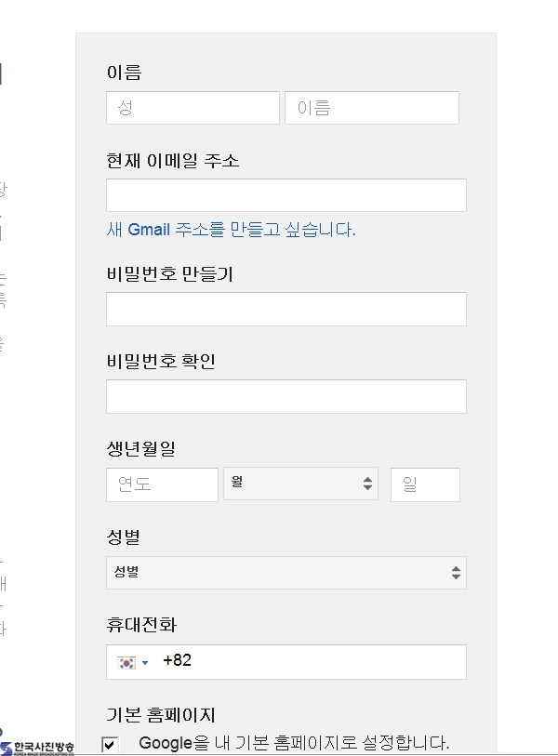Open country code arrow beside the flag

coord(145,663)
